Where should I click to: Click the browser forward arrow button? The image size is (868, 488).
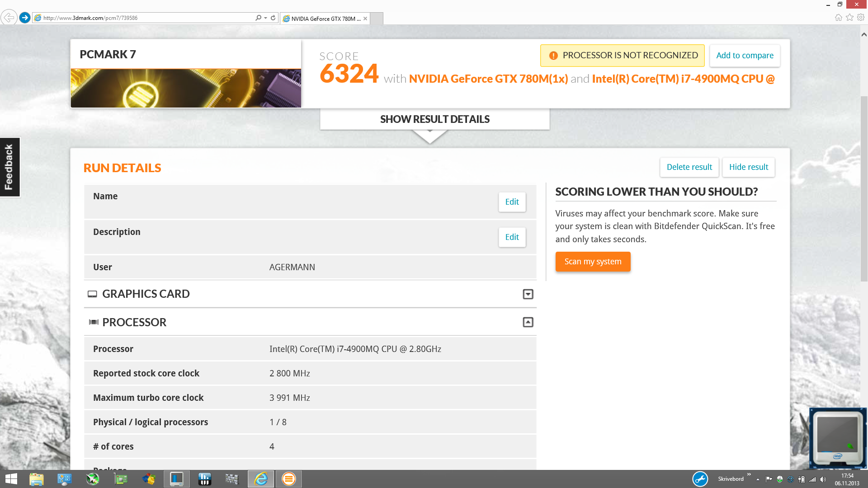25,18
